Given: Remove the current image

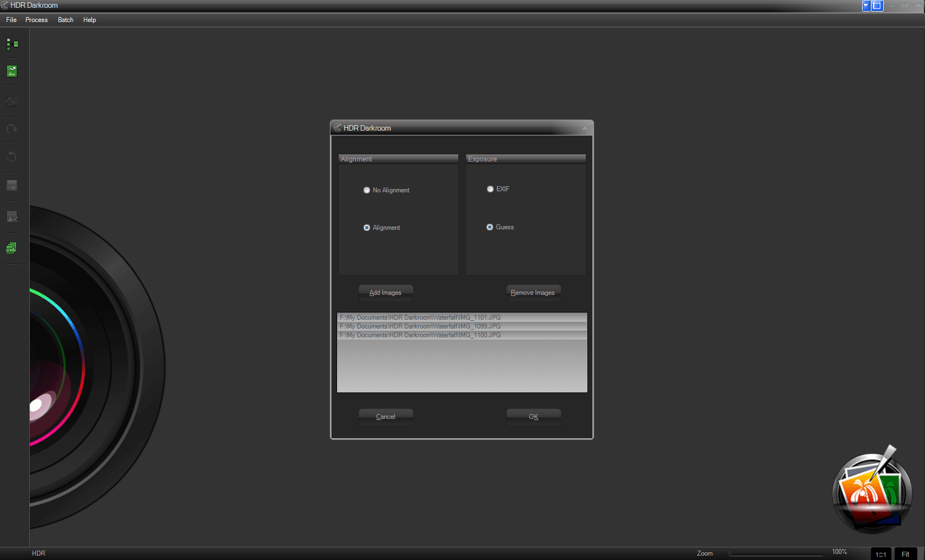Looking at the screenshot, I should click(12, 217).
